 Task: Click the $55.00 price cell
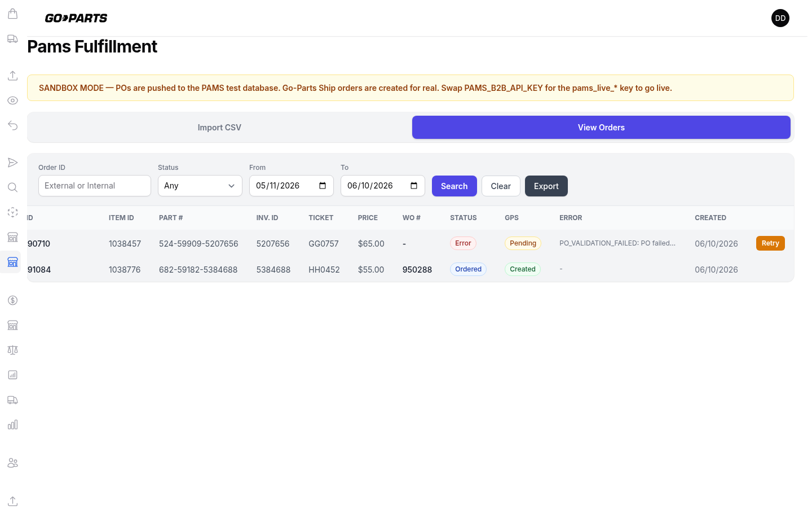pyautogui.click(x=371, y=270)
